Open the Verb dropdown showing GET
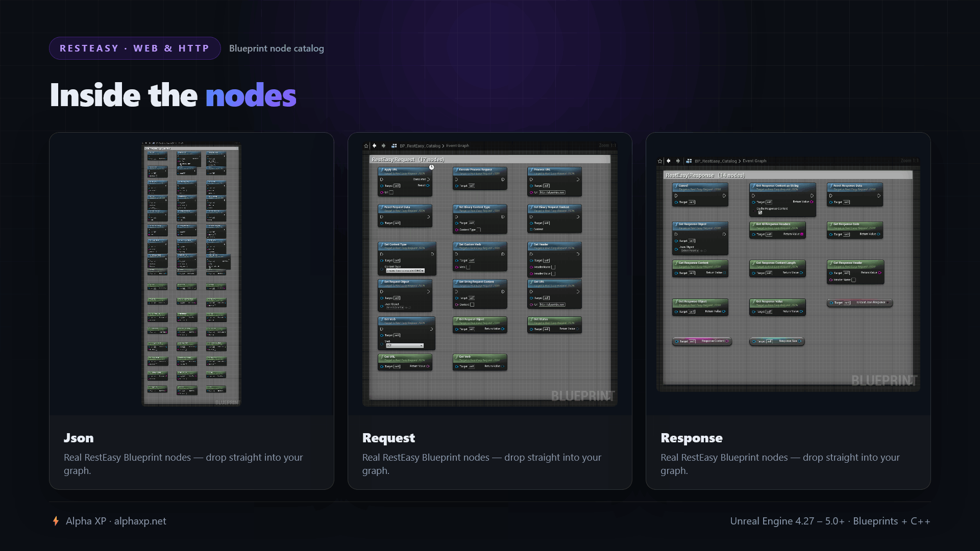Viewport: 980px width, 551px height. (x=405, y=345)
